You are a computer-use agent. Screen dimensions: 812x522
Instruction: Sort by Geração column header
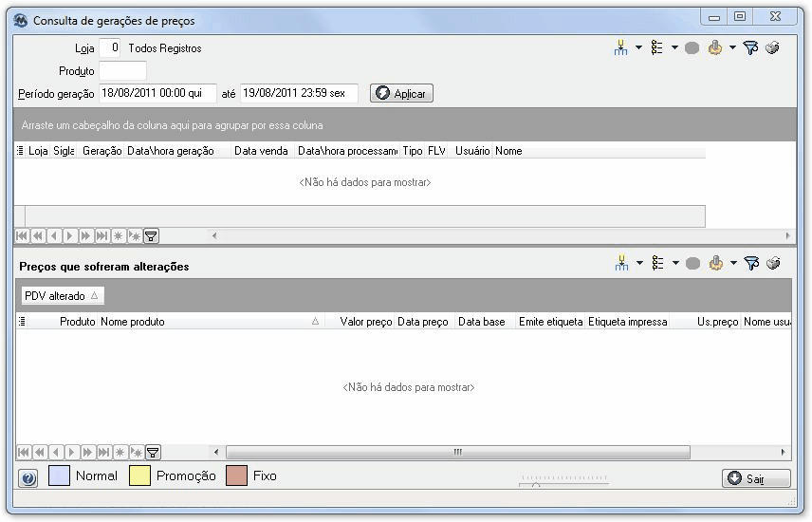101,151
